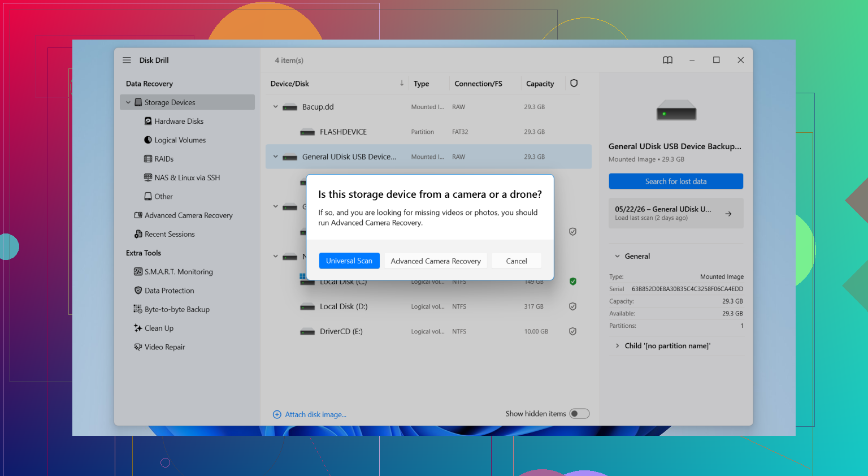Click Attach disk image link

click(315, 414)
